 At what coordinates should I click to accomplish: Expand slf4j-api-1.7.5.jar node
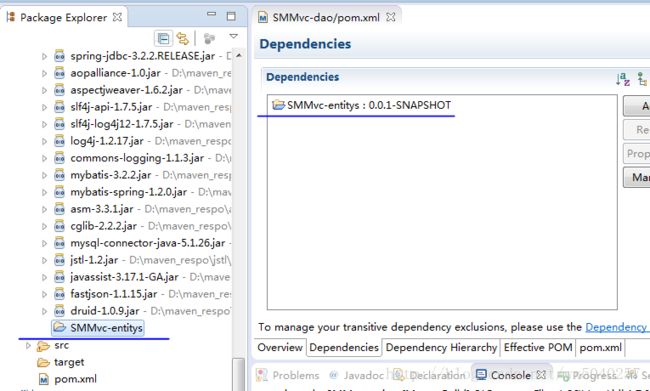click(44, 107)
